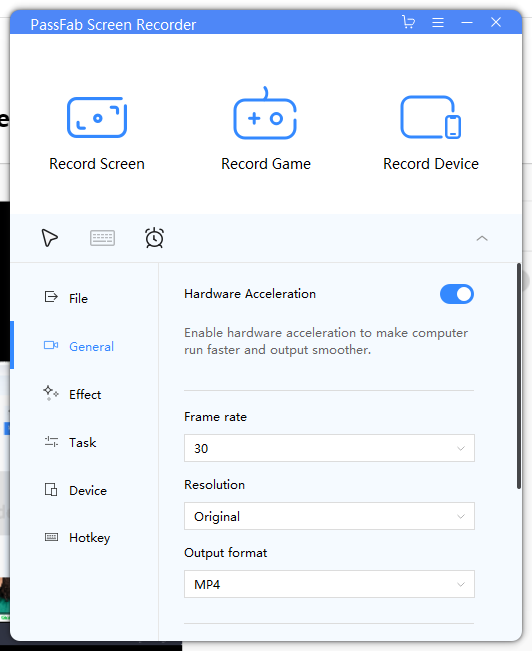Open the Task settings tab
The image size is (532, 651).
[x=84, y=442]
